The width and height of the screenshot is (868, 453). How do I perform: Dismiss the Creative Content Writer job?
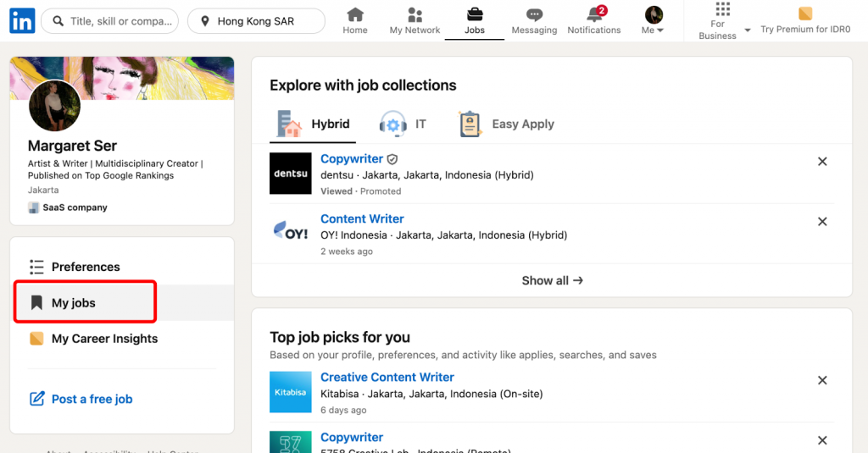point(821,380)
